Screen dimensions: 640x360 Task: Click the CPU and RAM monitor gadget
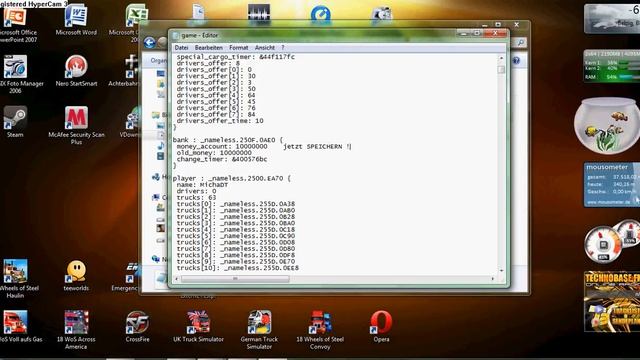pos(611,66)
